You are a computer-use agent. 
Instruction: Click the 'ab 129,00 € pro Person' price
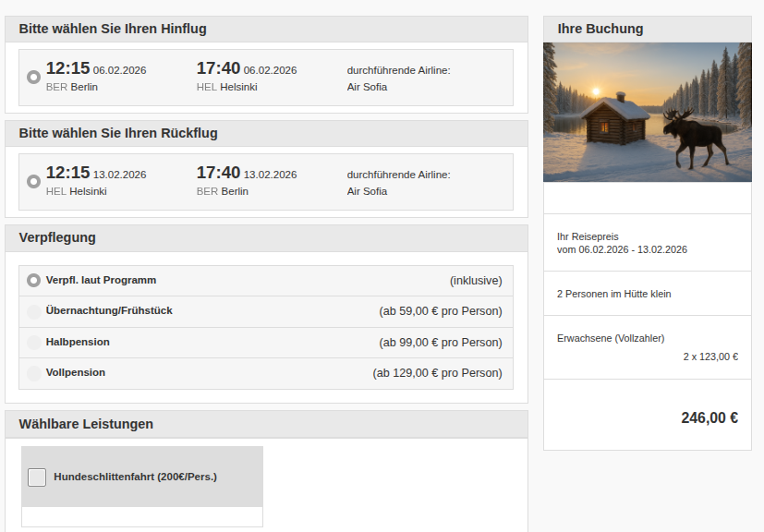[x=437, y=373]
